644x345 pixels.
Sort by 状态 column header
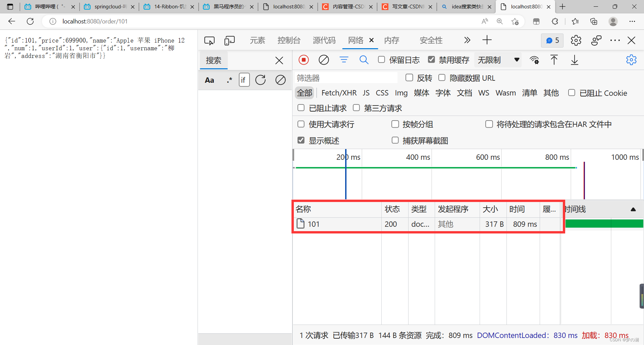[x=392, y=209]
